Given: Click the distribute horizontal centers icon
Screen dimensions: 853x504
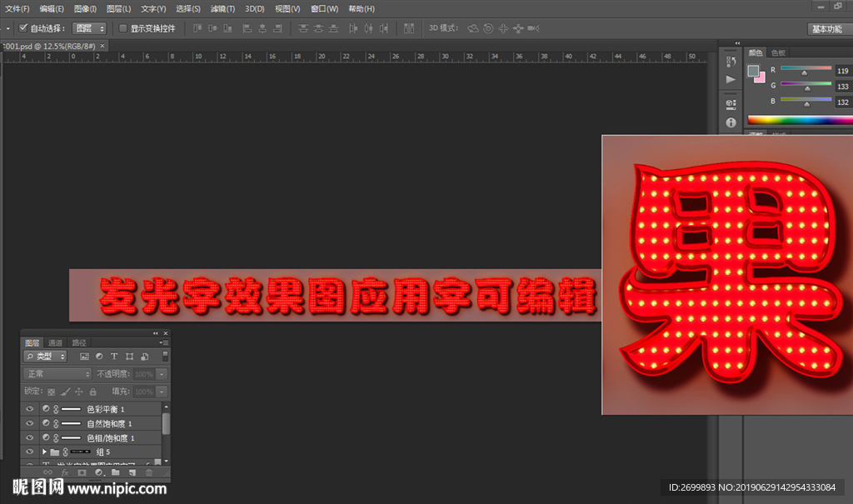Looking at the screenshot, I should (x=368, y=27).
